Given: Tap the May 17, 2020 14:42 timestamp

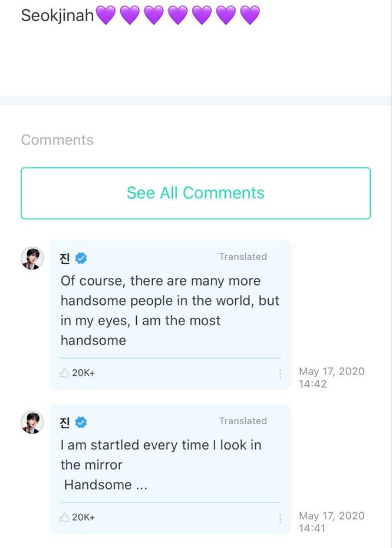Looking at the screenshot, I should pyautogui.click(x=331, y=378).
